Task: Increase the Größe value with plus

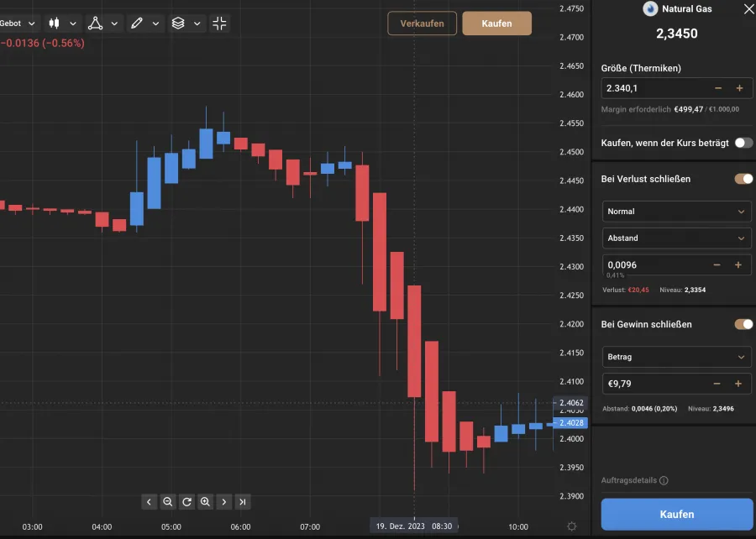Action: pyautogui.click(x=739, y=88)
